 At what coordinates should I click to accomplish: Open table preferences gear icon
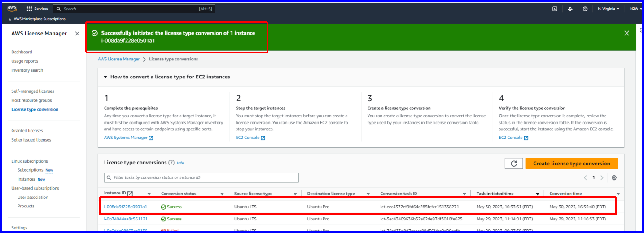[614, 177]
